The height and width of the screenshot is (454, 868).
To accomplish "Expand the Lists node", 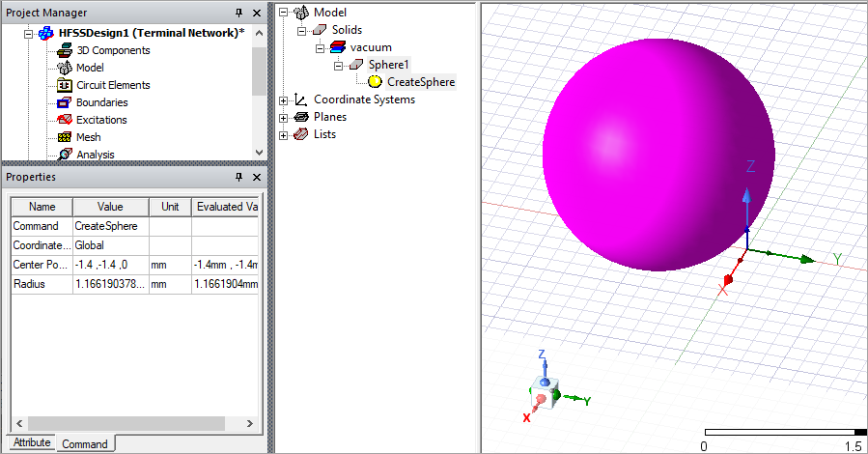I will click(x=284, y=135).
